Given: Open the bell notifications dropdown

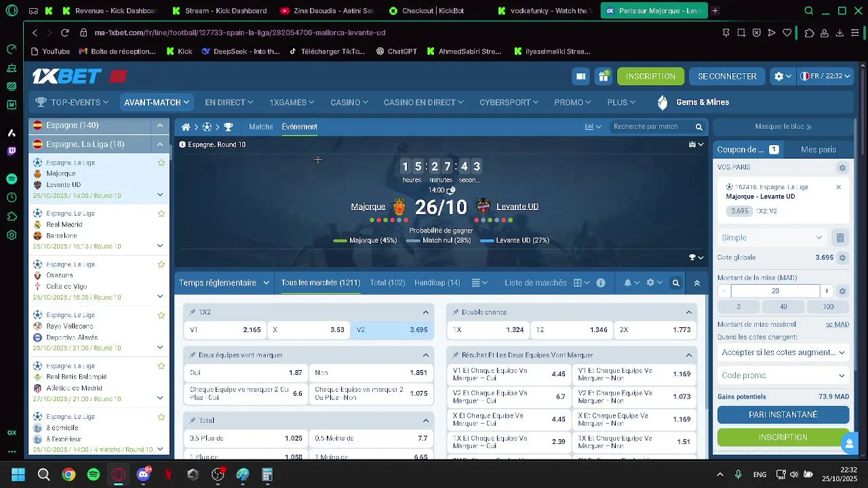Looking at the screenshot, I should coord(631,283).
